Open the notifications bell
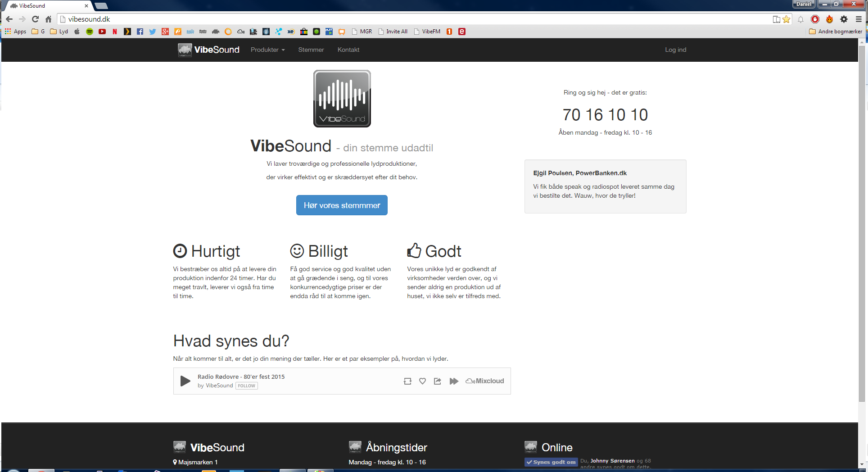This screenshot has height=472, width=868. pos(800,19)
